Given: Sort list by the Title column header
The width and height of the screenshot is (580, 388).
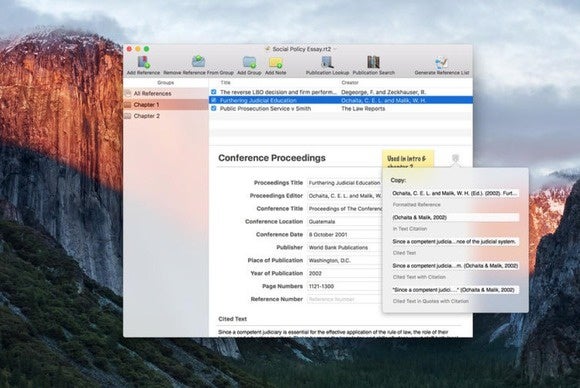Looking at the screenshot, I should click(226, 82).
